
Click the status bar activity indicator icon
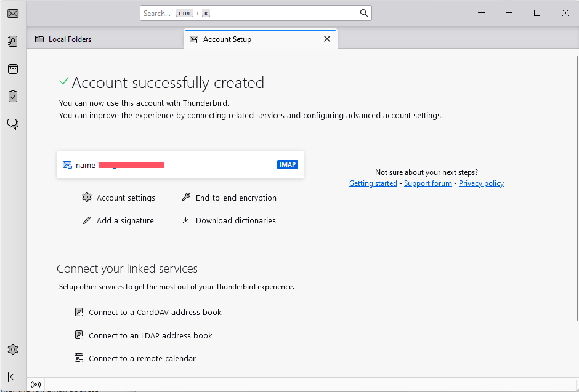[36, 384]
